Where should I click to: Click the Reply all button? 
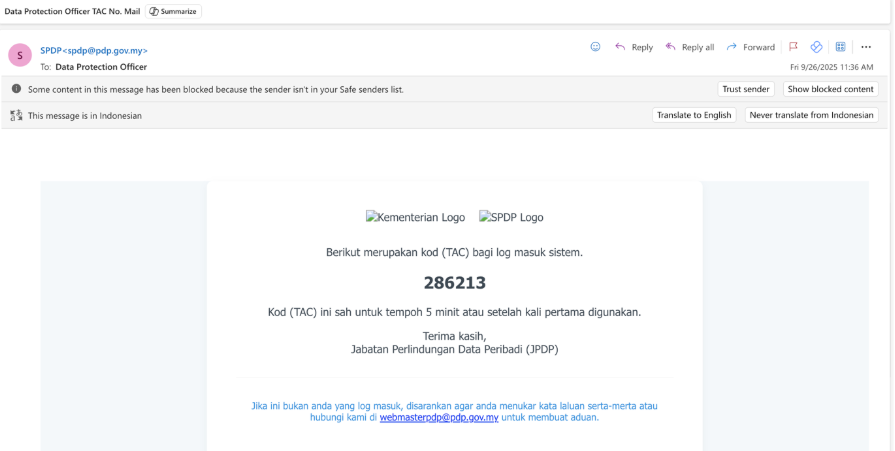(689, 47)
